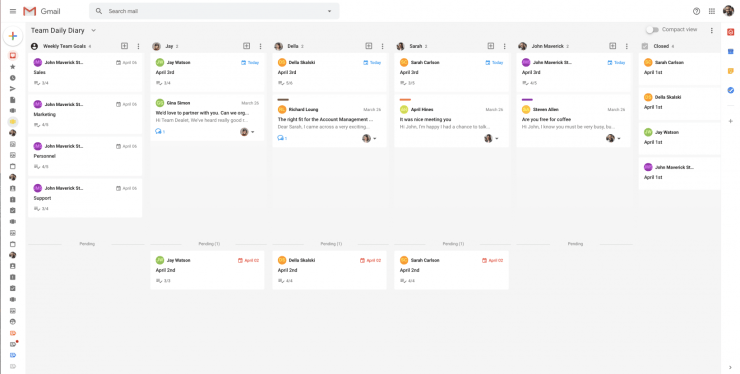This screenshot has width=740, height=374.
Task: Open comments on Gina Simon card
Action: pyautogui.click(x=160, y=131)
